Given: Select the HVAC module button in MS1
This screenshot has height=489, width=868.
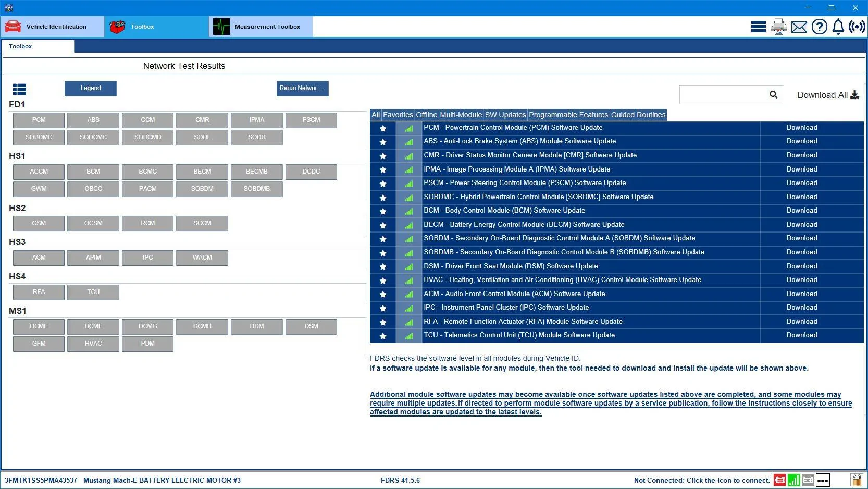Looking at the screenshot, I should click(x=93, y=344).
